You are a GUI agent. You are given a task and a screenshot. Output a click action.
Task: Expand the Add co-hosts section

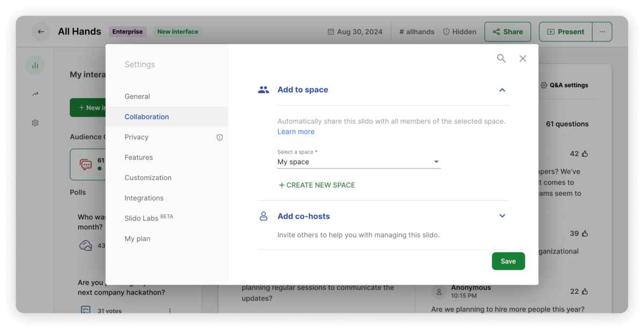[502, 216]
